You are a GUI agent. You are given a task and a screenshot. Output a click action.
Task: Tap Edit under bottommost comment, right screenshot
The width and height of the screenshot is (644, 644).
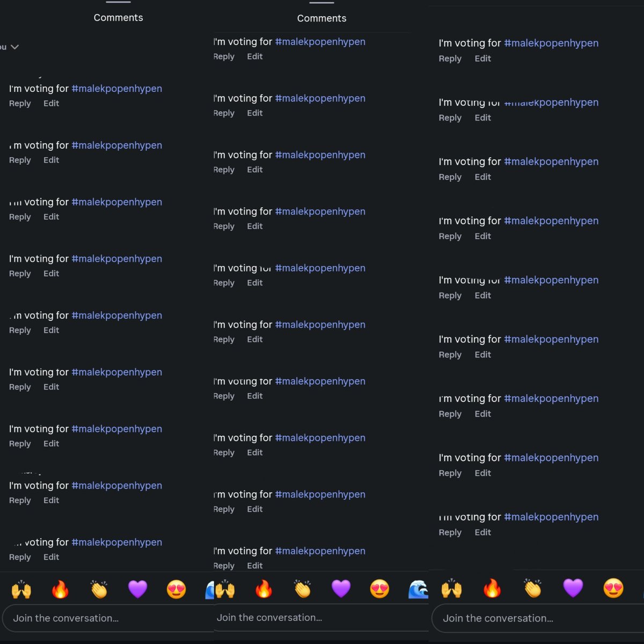click(x=482, y=532)
